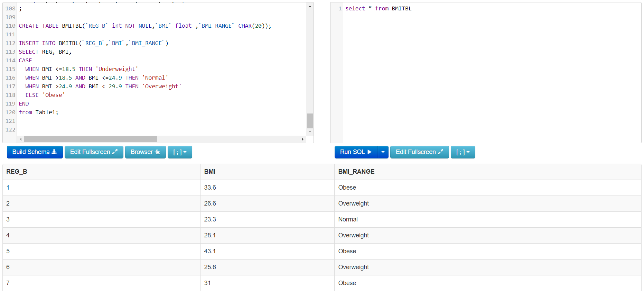Screen dimensions: 644x291
Task: Click the 'select * from BMITBL' query line
Action: pos(379,8)
